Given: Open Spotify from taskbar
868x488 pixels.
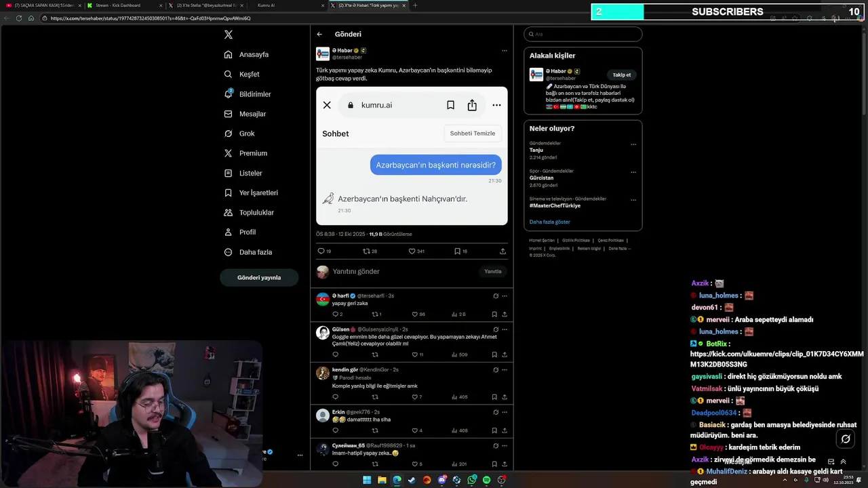Looking at the screenshot, I should pos(486,480).
